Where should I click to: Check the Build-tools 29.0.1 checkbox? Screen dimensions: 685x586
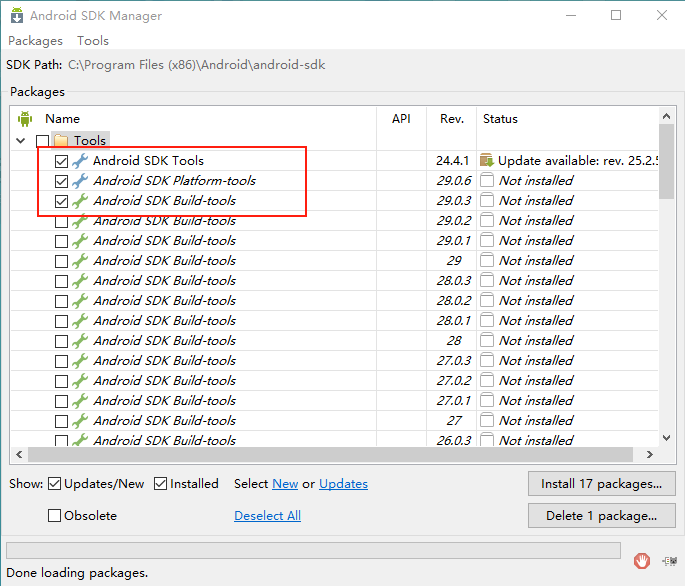click(62, 241)
